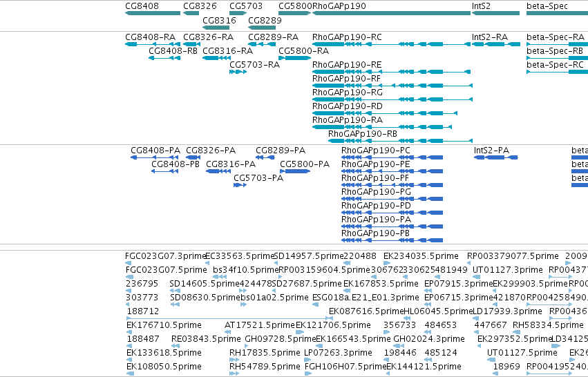Screen dimensions: 588x377
Task: Click transcript CG5800-RA
Action: click(x=295, y=58)
